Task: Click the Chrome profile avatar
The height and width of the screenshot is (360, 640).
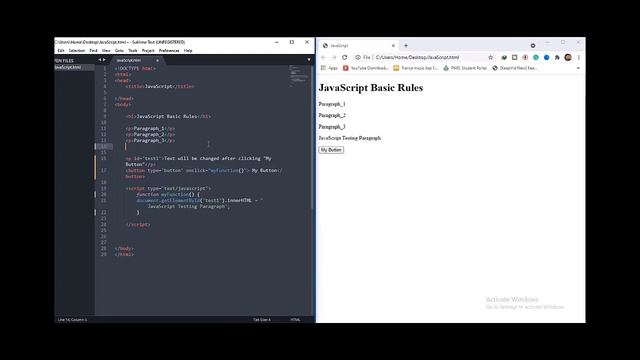Action: [568, 58]
